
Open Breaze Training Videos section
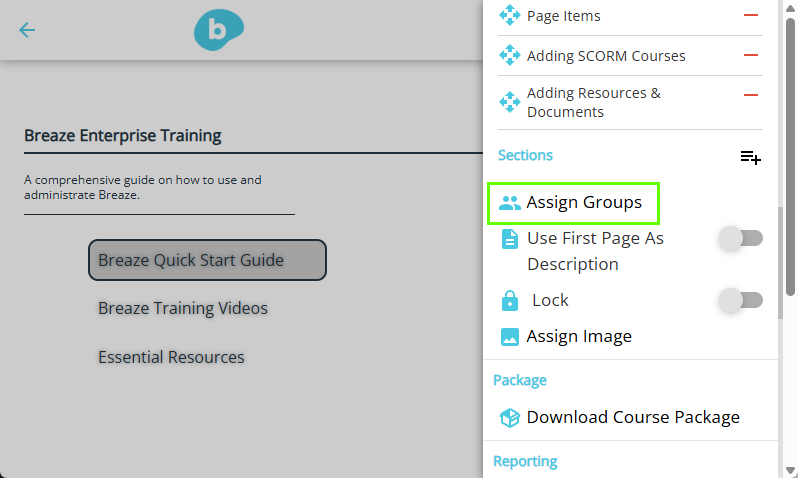183,308
